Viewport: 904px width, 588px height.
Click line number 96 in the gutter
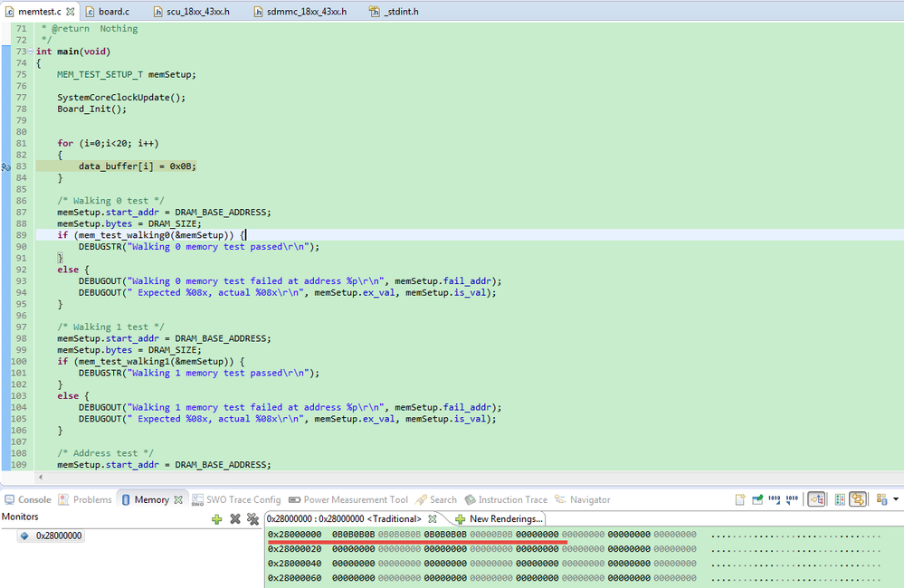coord(21,316)
